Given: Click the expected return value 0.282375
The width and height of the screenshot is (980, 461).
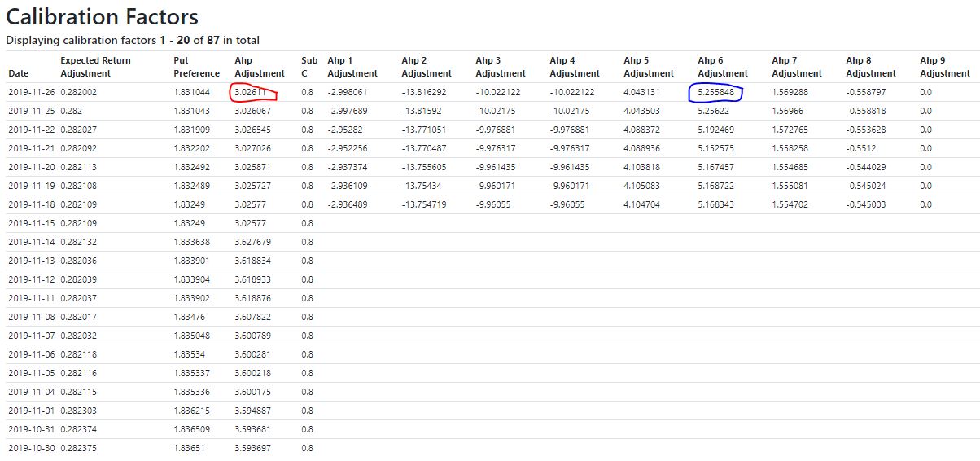Looking at the screenshot, I should tap(78, 448).
